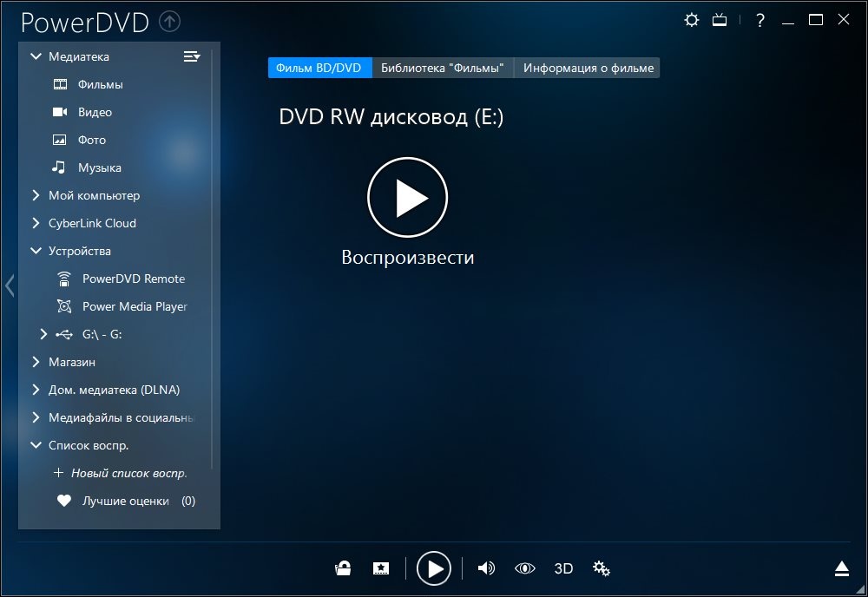Expand Медиафайлы в социальных node
The width and height of the screenshot is (868, 597).
[x=36, y=417]
